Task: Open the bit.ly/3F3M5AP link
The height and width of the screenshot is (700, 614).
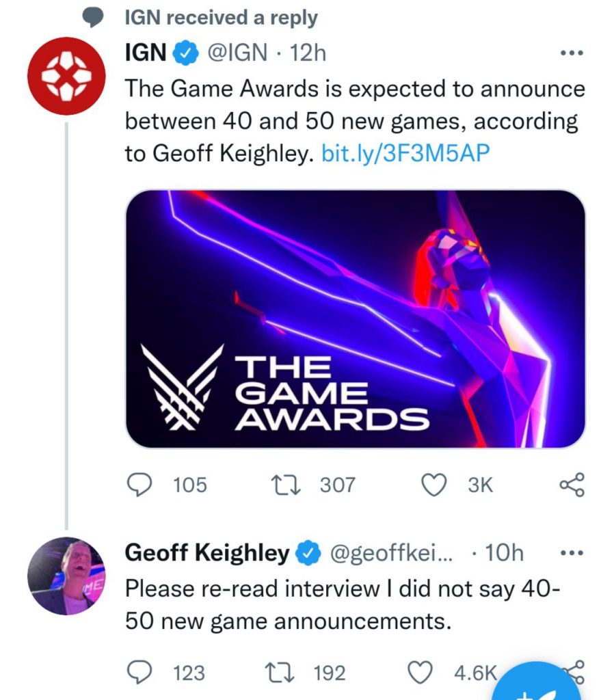Action: click(x=405, y=154)
